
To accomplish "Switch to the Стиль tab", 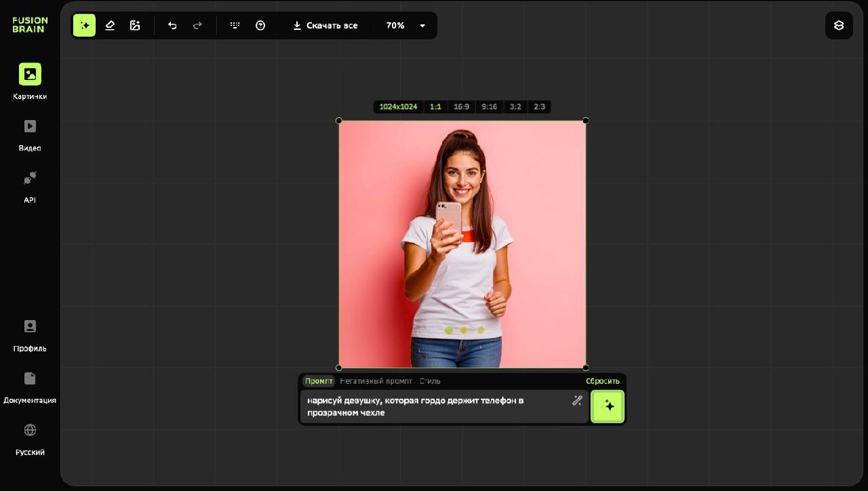I will coord(430,381).
